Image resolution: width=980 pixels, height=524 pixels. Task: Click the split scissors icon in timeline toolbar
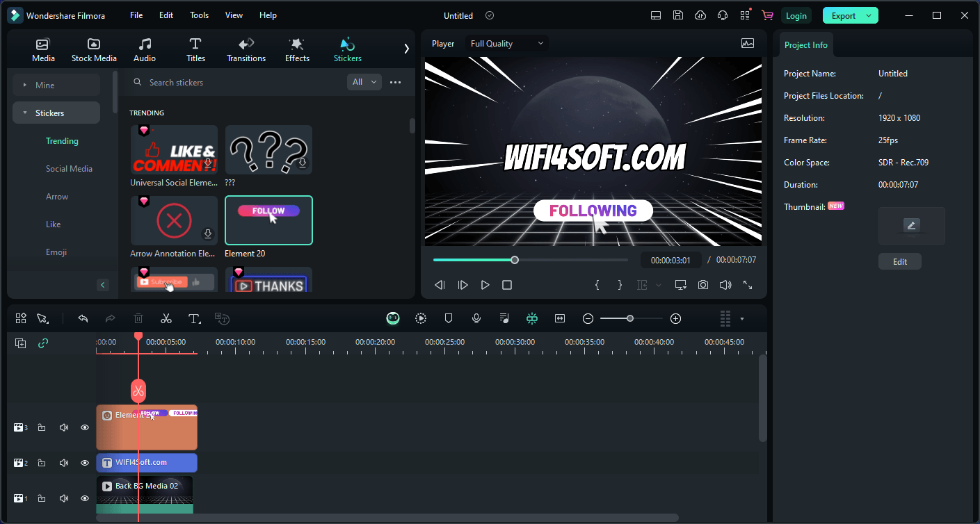(x=166, y=318)
